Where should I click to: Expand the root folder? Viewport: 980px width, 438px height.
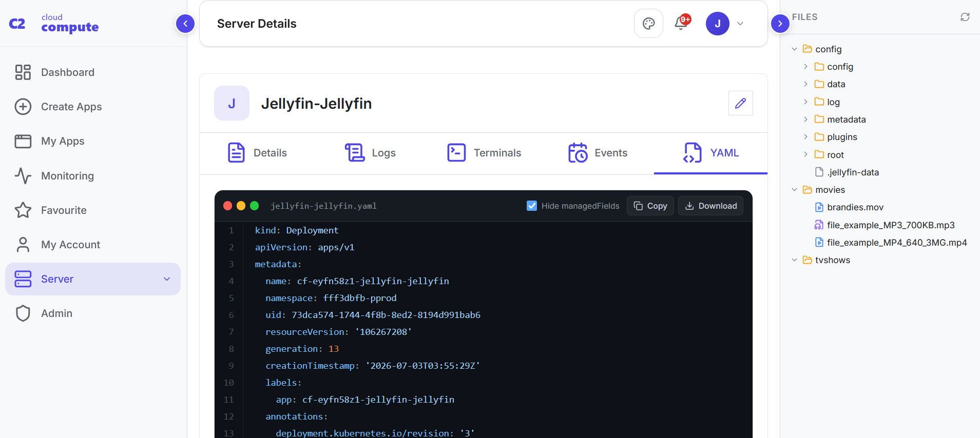click(806, 154)
